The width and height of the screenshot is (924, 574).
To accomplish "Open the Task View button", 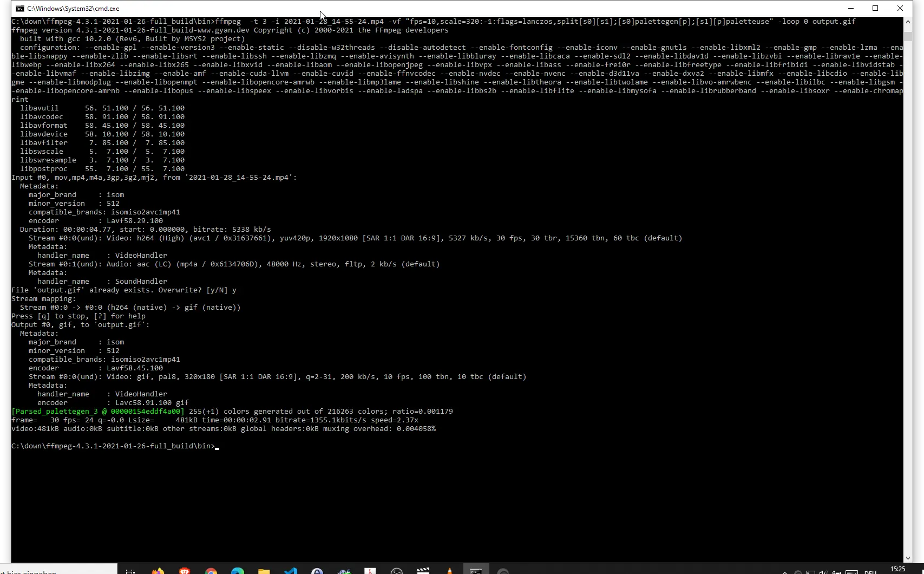I will (x=130, y=571).
